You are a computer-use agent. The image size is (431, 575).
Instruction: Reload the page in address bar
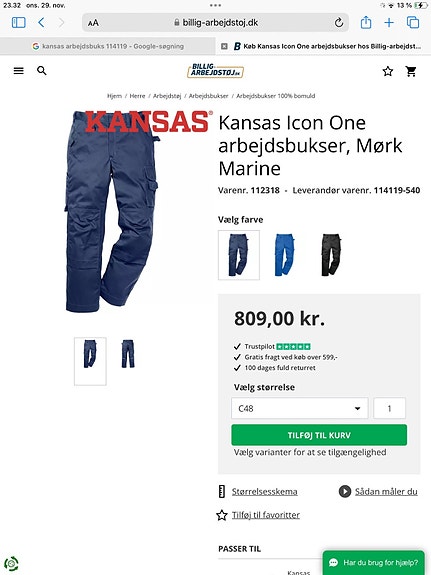pyautogui.click(x=339, y=23)
